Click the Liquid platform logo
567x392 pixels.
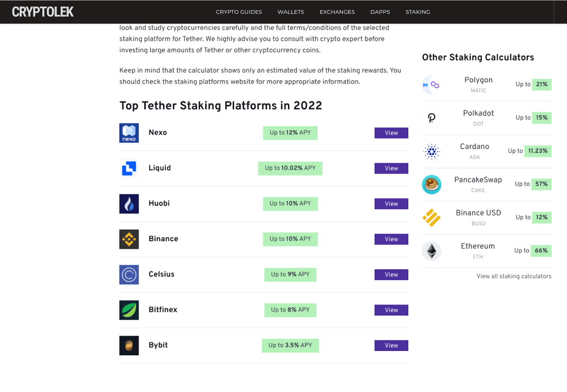click(x=129, y=168)
